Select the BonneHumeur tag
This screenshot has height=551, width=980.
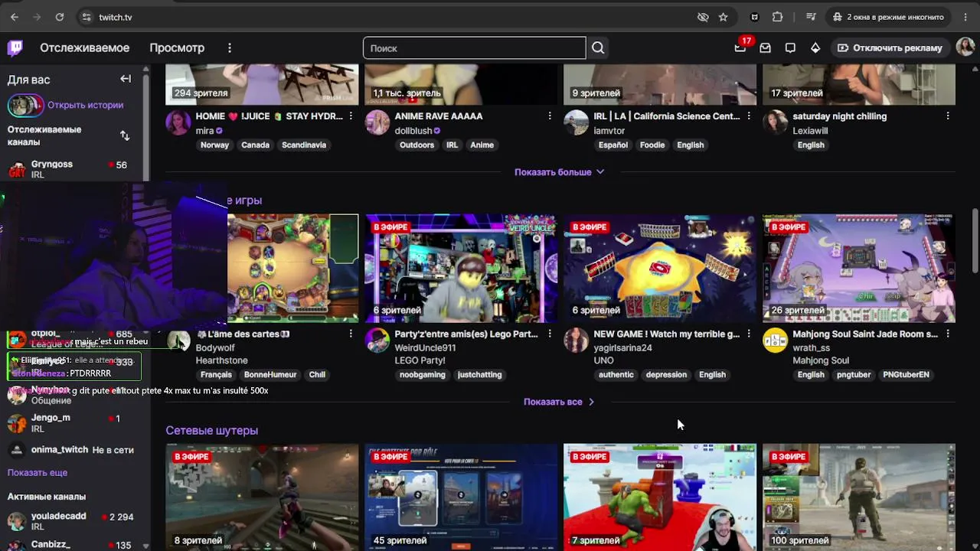270,375
